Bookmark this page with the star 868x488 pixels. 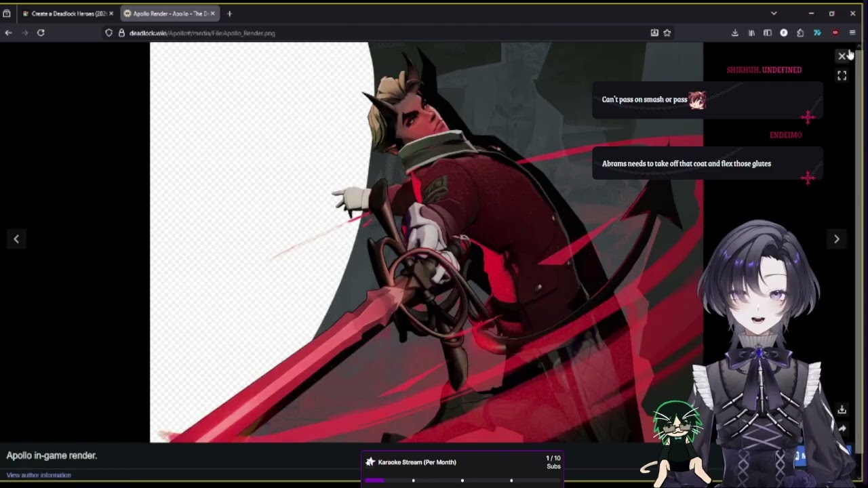(x=667, y=33)
